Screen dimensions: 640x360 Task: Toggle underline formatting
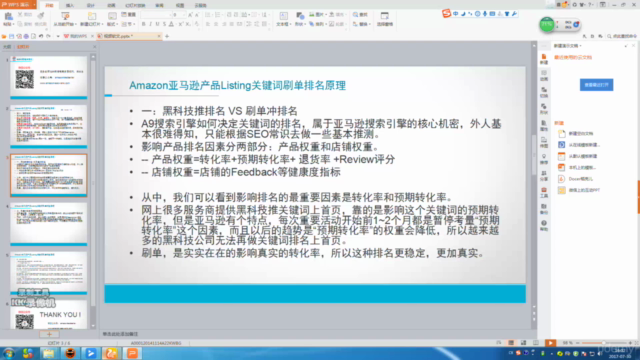point(158,24)
